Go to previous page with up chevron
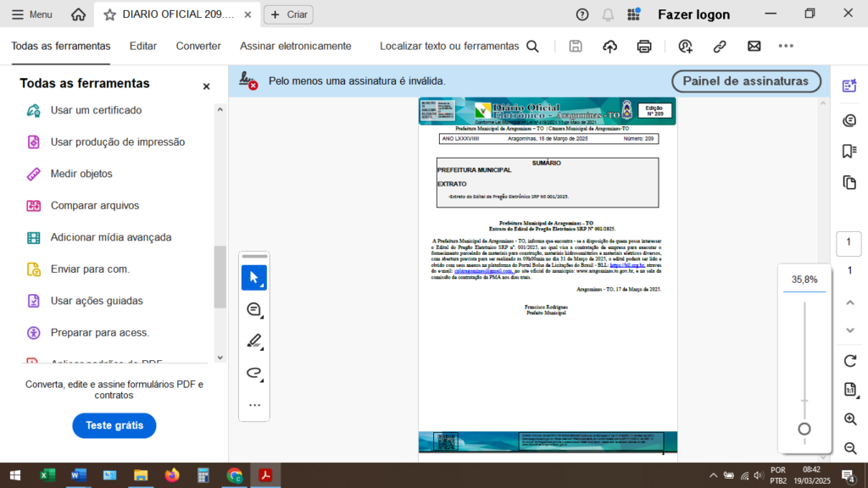This screenshot has height=488, width=868. (x=850, y=302)
